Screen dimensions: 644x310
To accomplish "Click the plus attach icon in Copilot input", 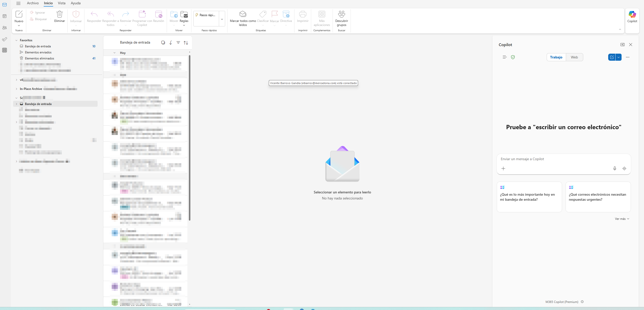I will tap(503, 168).
